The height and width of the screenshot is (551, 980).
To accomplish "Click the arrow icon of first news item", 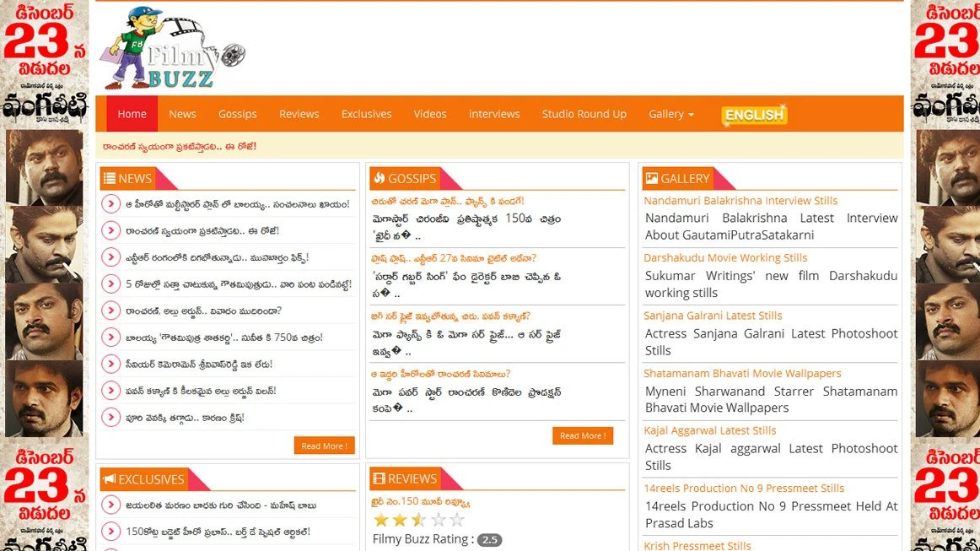I will 110,203.
